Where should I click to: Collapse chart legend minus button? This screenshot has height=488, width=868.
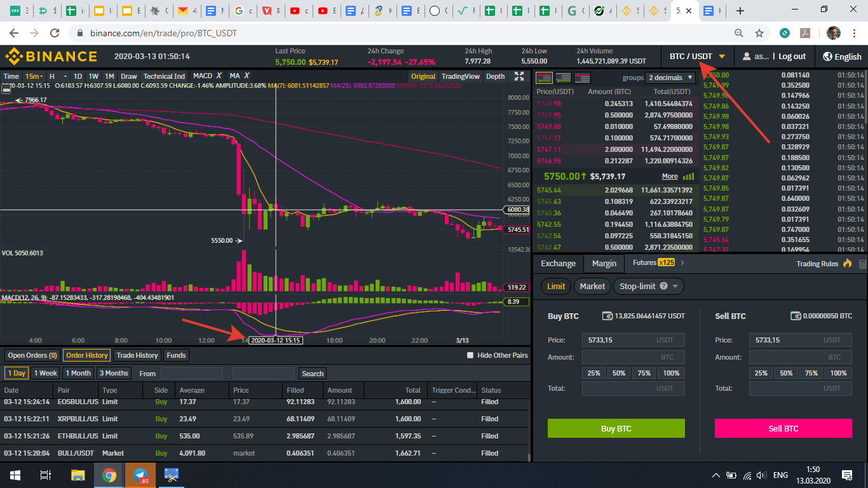[6, 90]
